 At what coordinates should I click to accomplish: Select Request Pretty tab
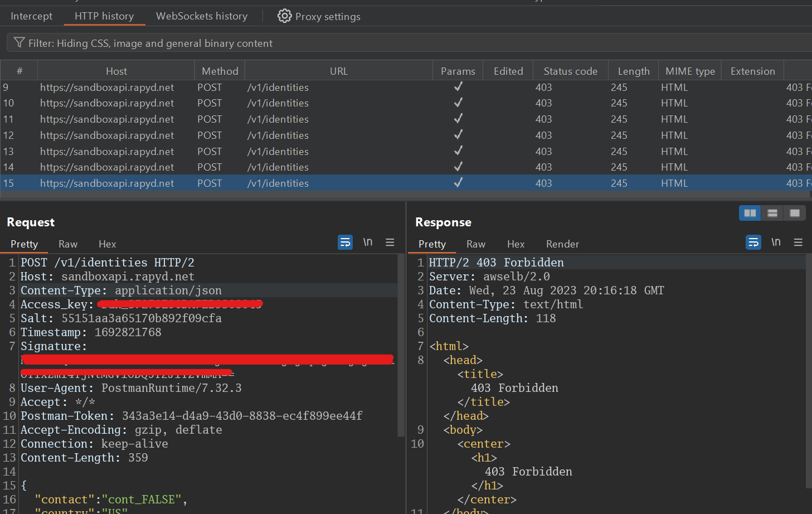point(24,244)
